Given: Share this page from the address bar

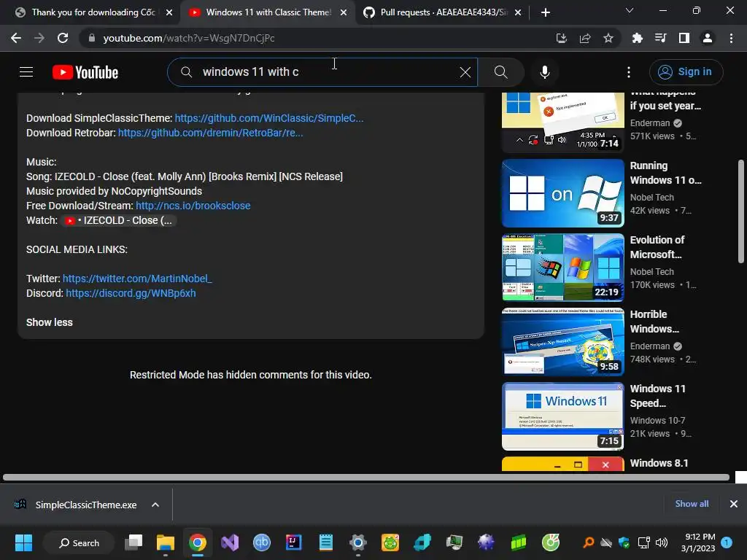Looking at the screenshot, I should [x=584, y=38].
